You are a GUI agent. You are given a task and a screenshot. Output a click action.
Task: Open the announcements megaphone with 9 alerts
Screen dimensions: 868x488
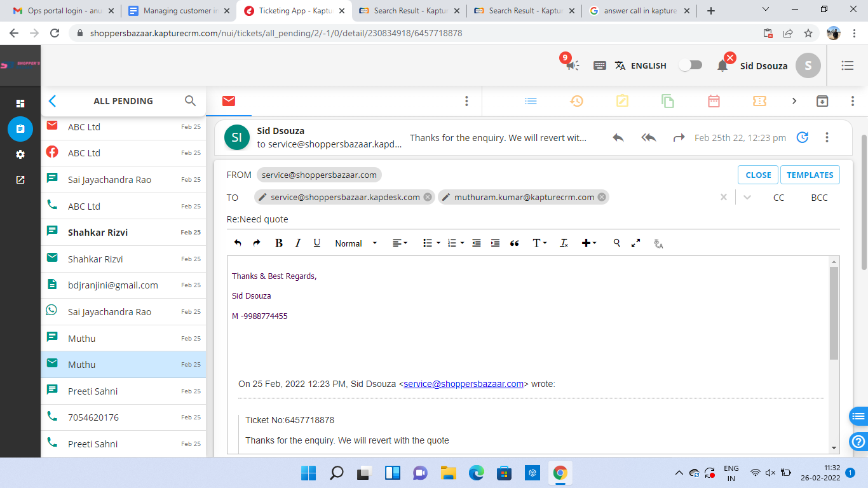pos(573,65)
